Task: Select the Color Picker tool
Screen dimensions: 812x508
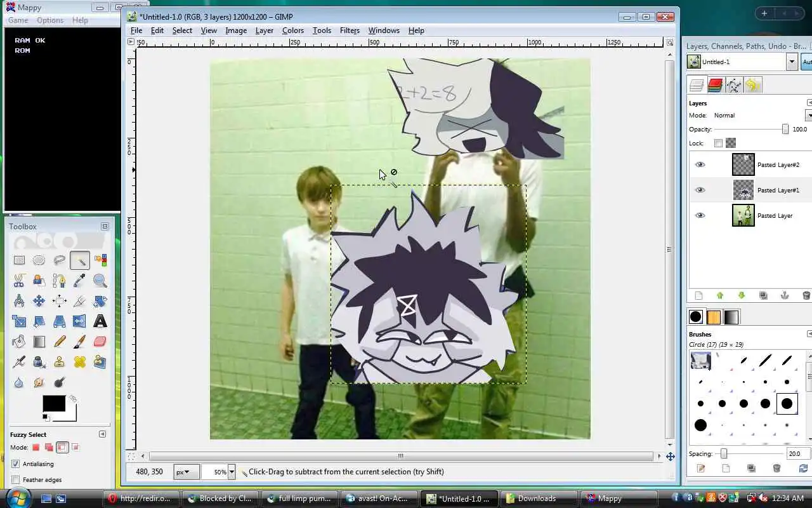Action: (x=80, y=281)
